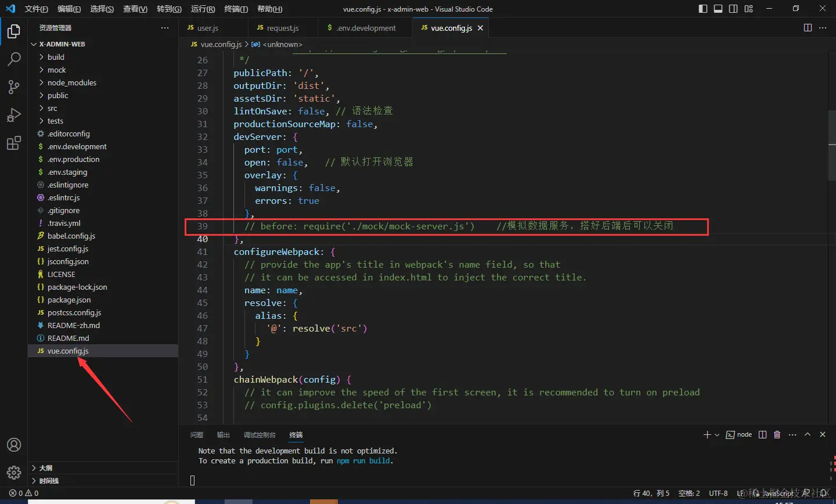The height and width of the screenshot is (504, 836).
Task: Change indentation via 空格: 2
Action: coord(689,493)
